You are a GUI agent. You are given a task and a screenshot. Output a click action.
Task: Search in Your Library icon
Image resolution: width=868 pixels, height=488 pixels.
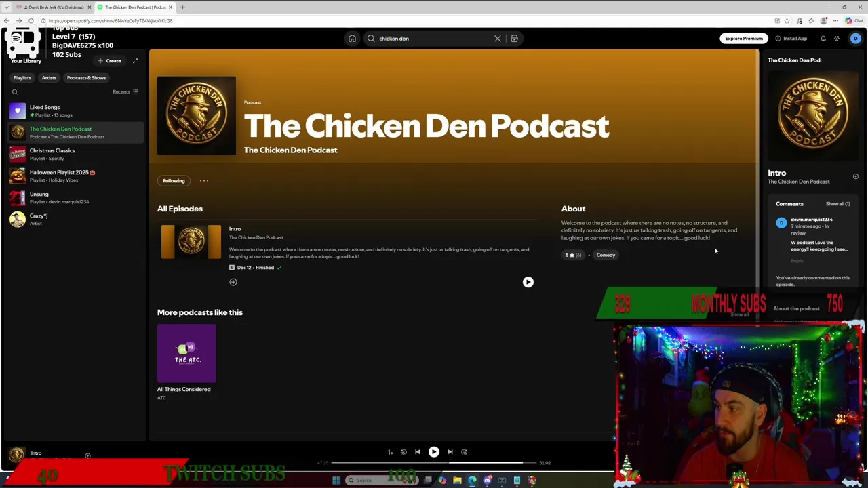[x=15, y=92]
